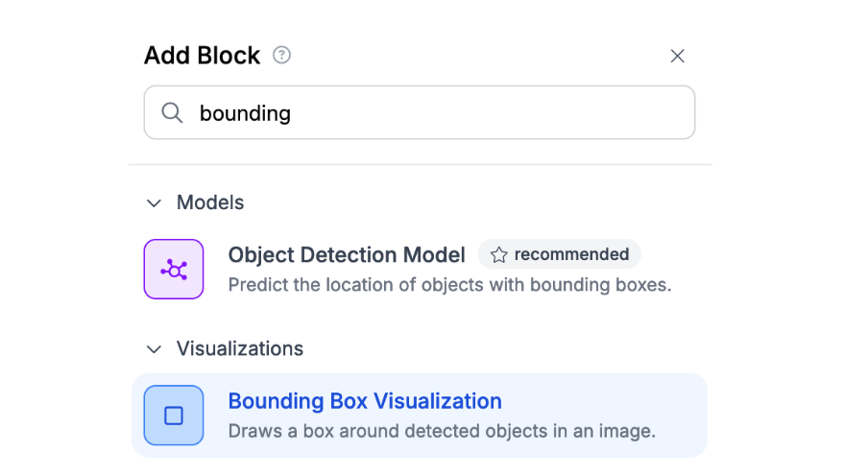Click the help icon beside Add Block

tap(281, 56)
